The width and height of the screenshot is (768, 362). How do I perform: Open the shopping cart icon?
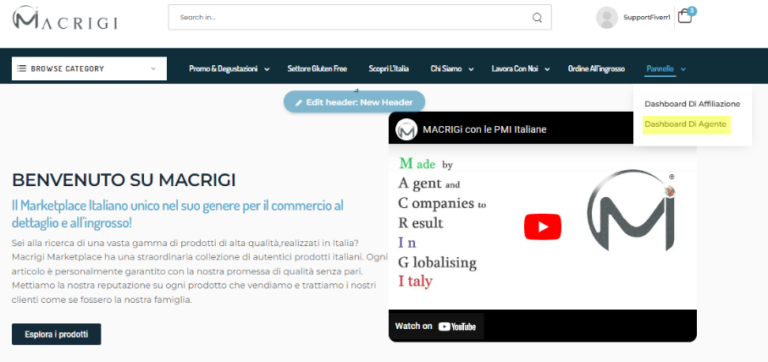click(685, 17)
